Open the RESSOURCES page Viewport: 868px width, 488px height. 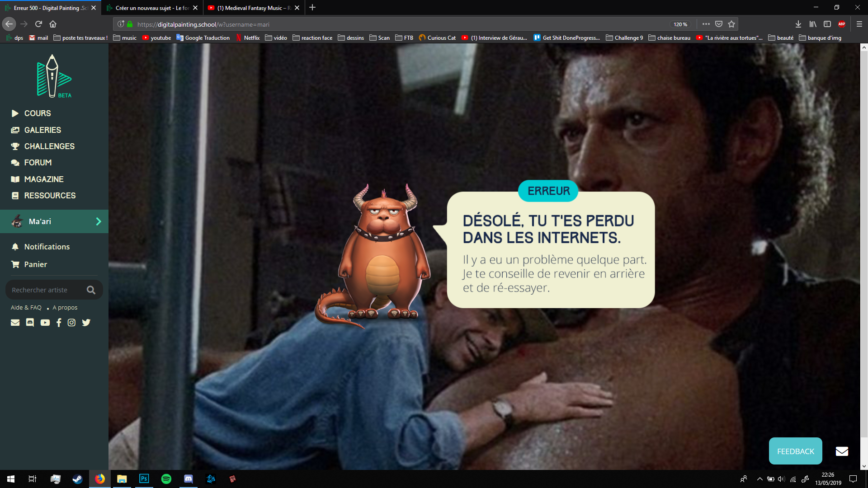pyautogui.click(x=50, y=195)
